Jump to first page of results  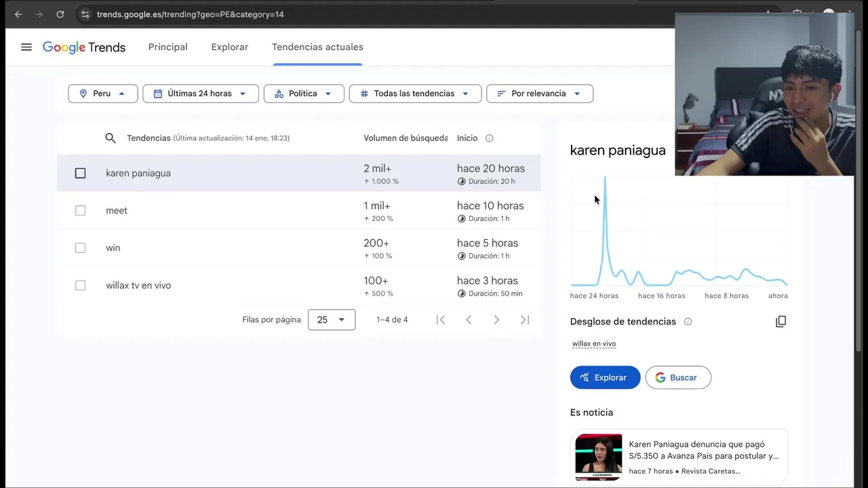441,320
